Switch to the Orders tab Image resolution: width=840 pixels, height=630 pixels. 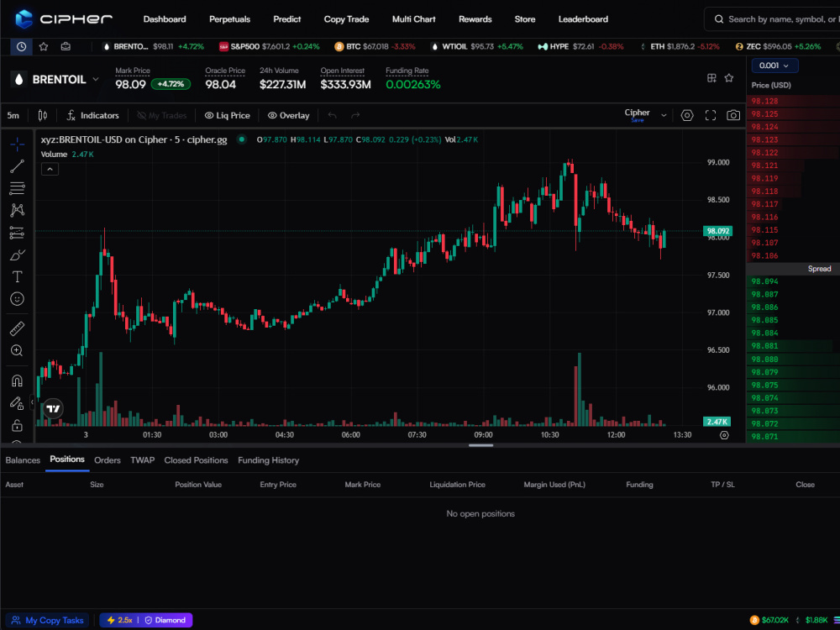point(108,460)
